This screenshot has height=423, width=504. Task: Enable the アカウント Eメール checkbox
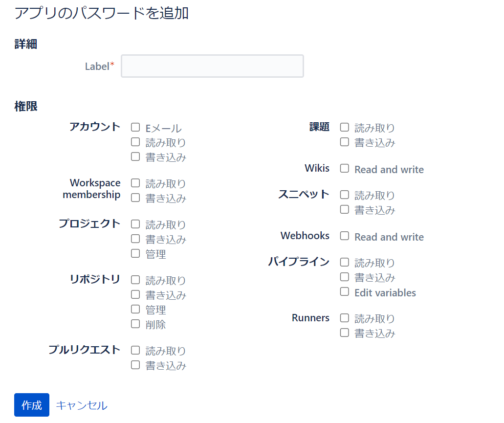(x=135, y=128)
